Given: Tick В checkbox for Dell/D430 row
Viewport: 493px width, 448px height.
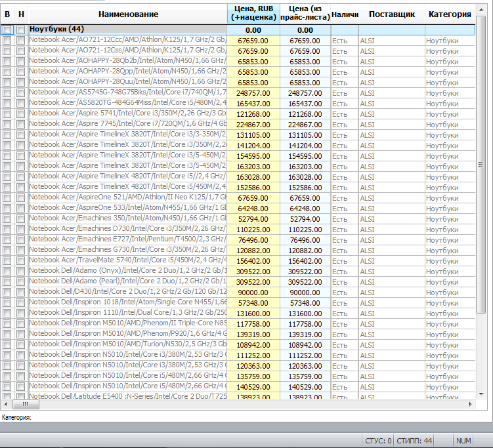Looking at the screenshot, I should pyautogui.click(x=7, y=293).
